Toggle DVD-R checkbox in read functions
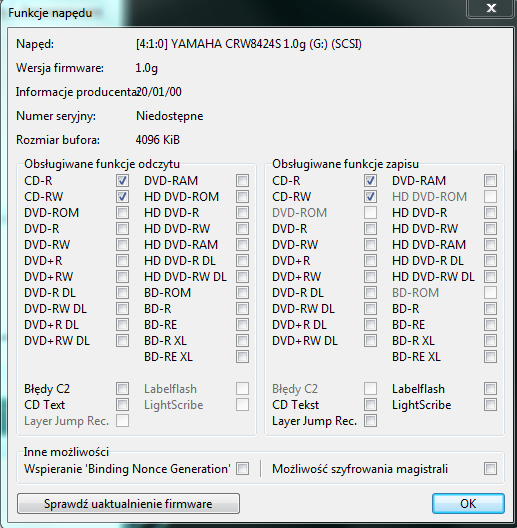 tap(122, 228)
